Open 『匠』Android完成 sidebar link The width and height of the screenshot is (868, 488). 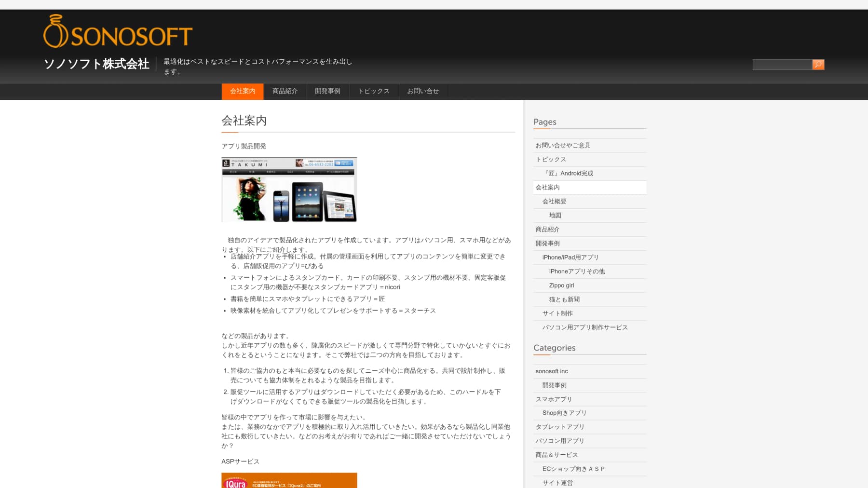pos(568,173)
